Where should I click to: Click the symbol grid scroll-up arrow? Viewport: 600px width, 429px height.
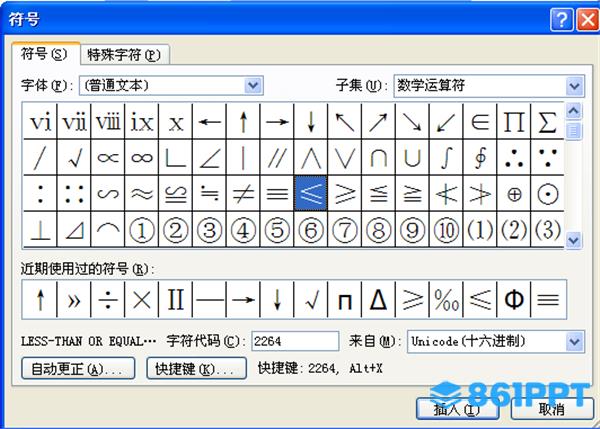tap(573, 111)
